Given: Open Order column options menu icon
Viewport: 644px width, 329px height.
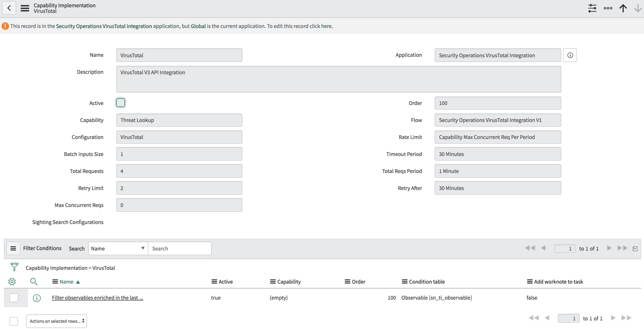Looking at the screenshot, I should click(347, 282).
